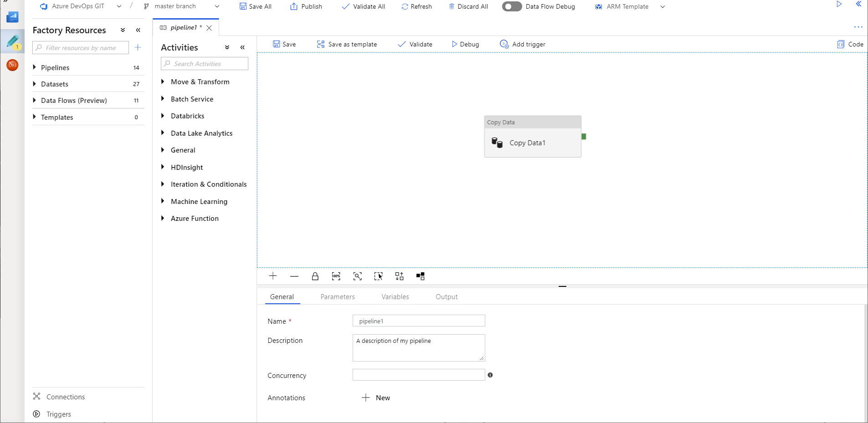Click the add new resource plus icon
Image resolution: width=868 pixels, height=423 pixels.
point(138,47)
